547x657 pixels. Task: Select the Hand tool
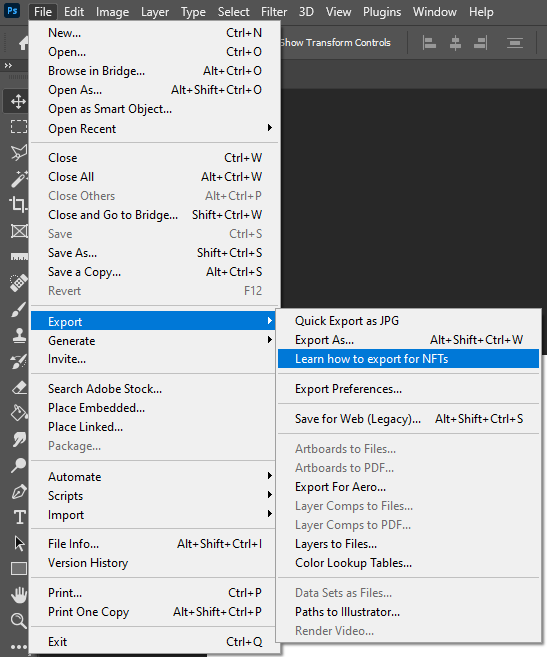click(x=19, y=595)
